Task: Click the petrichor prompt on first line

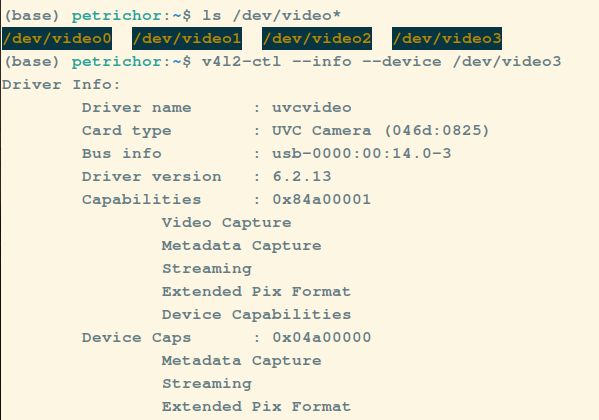Action: (117, 16)
